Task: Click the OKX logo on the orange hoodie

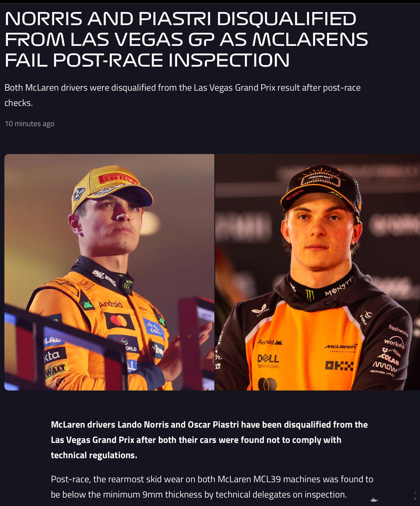Action: tap(339, 366)
